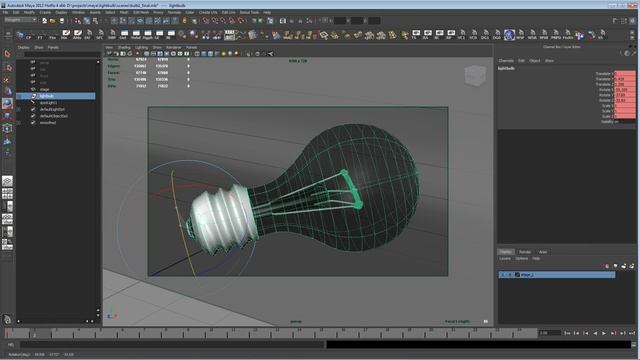
Task: Switch to Render layer tab
Action: tap(525, 252)
